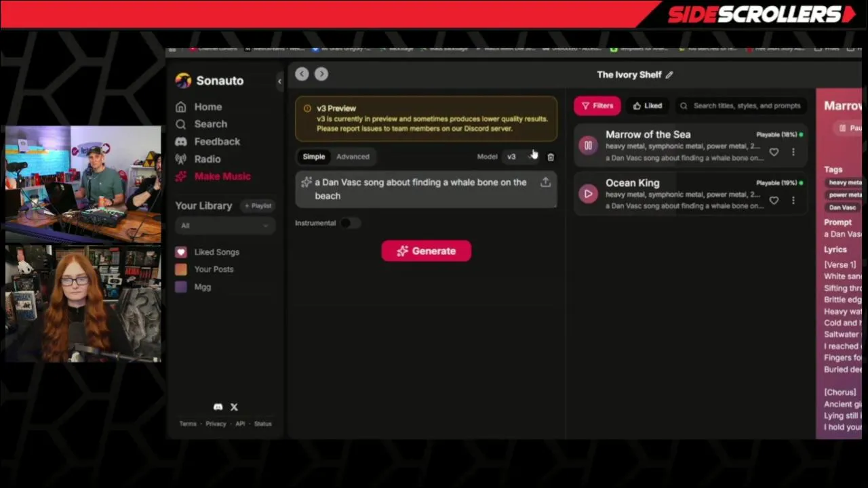Click the Home house icon
This screenshot has height=488, width=868.
(x=180, y=107)
